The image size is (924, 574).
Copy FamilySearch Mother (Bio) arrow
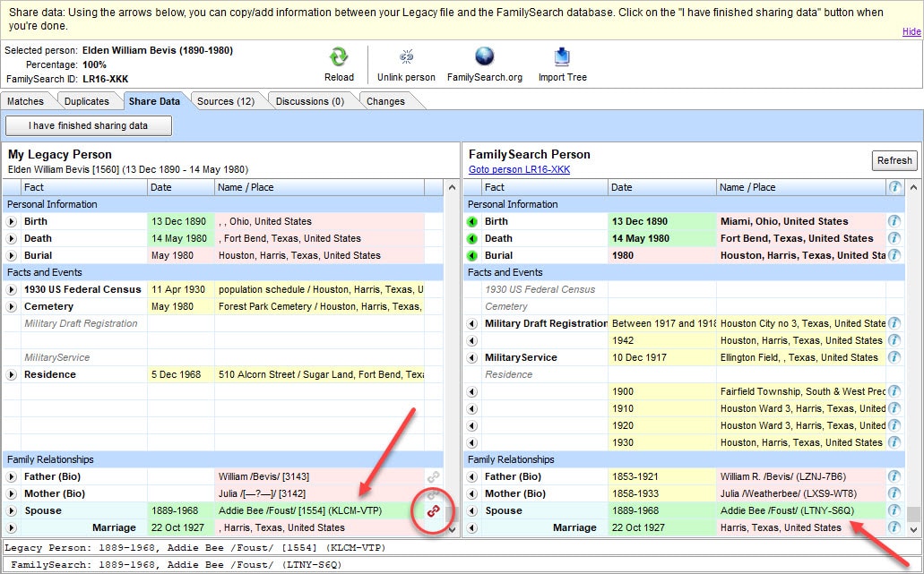pos(472,494)
